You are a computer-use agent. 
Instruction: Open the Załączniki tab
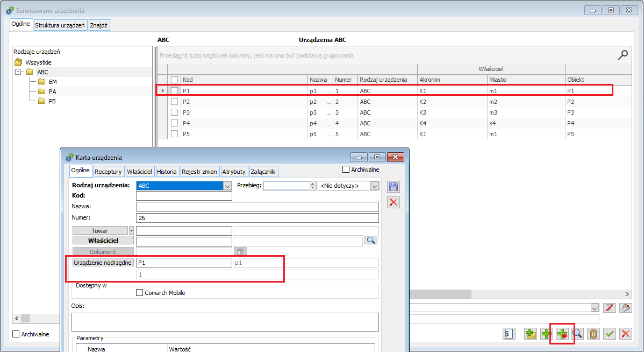click(263, 172)
